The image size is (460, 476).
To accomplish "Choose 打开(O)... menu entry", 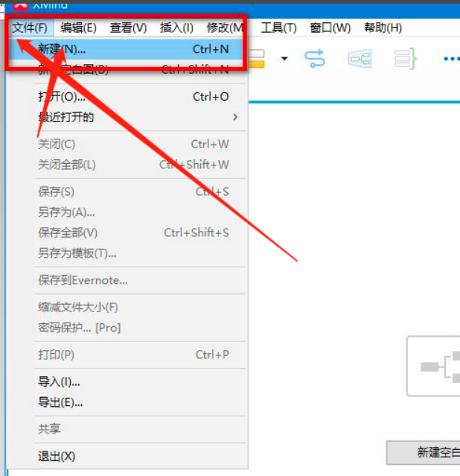I will 127,97.
